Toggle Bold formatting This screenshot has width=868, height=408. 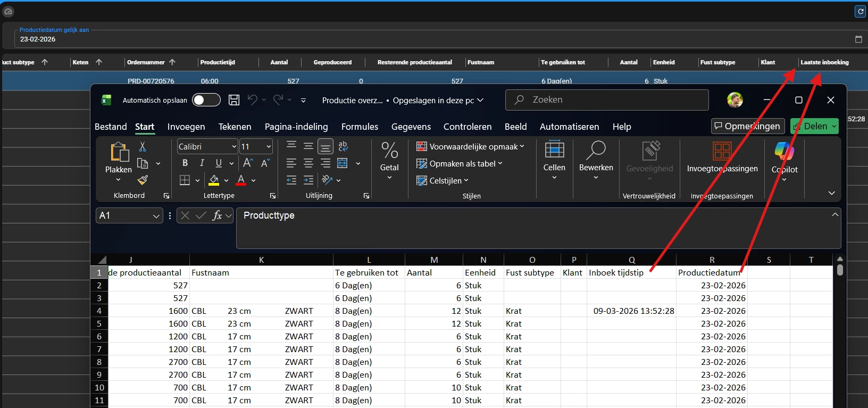(185, 163)
